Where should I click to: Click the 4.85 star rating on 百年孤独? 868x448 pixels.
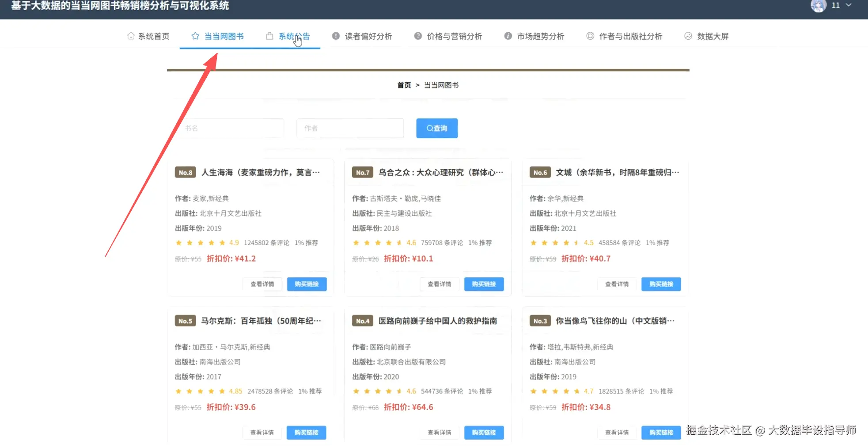209,391
